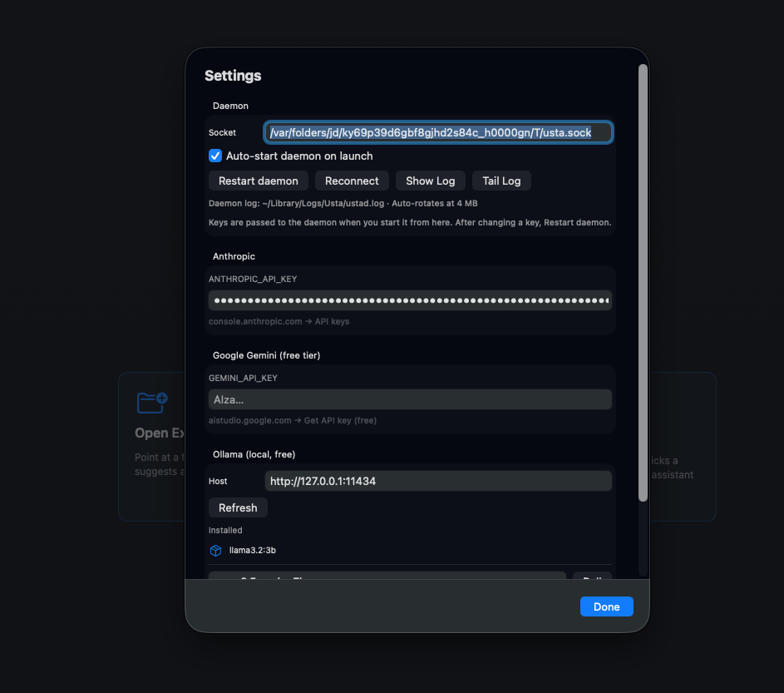Click the Daemon section heading
Viewport: 784px width, 693px height.
(x=230, y=106)
